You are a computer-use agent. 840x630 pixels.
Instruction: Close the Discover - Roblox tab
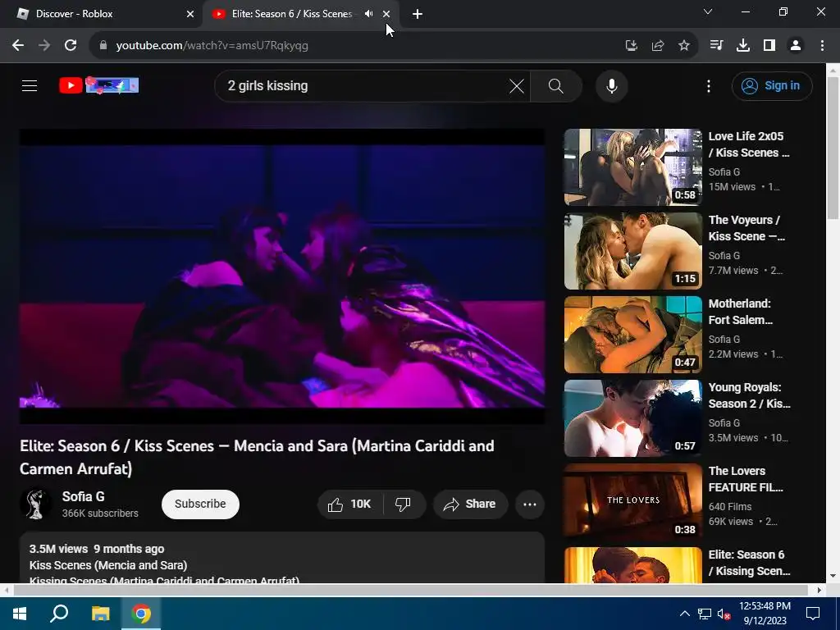(190, 14)
